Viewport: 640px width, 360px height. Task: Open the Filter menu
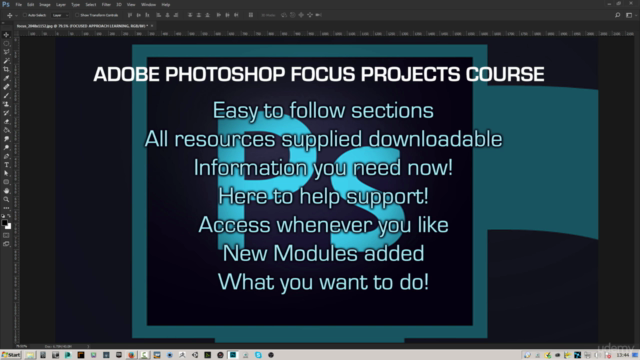[x=106, y=4]
